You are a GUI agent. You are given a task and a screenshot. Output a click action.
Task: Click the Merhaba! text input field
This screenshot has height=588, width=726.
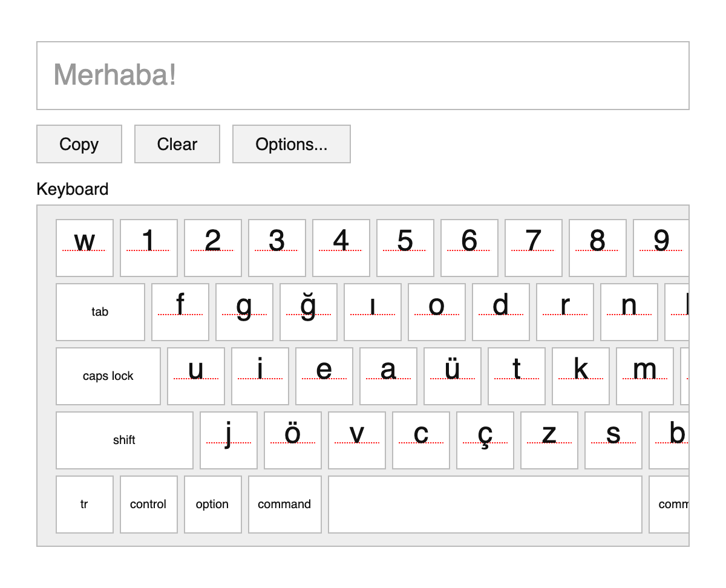pos(362,76)
